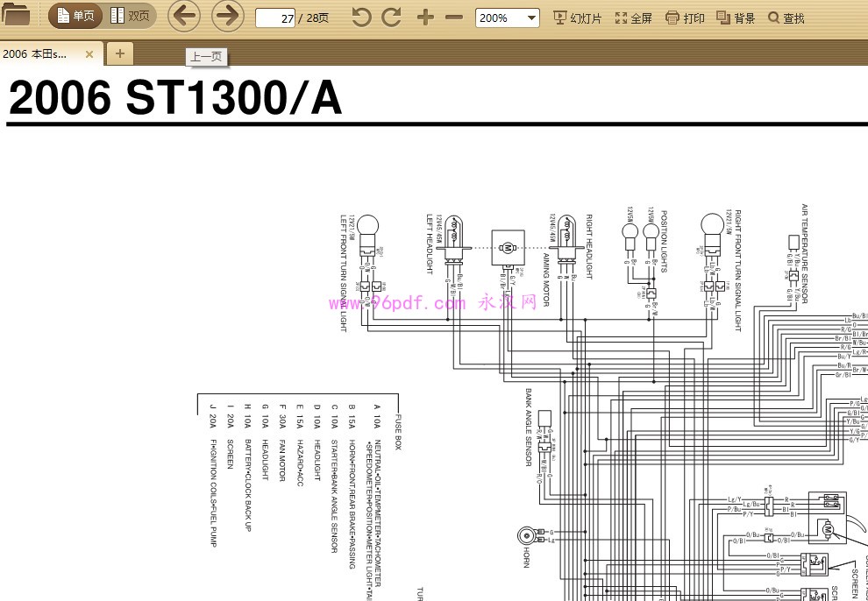Image resolution: width=868 pixels, height=601 pixels.
Task: Click the total page count 28页
Action: tap(317, 18)
